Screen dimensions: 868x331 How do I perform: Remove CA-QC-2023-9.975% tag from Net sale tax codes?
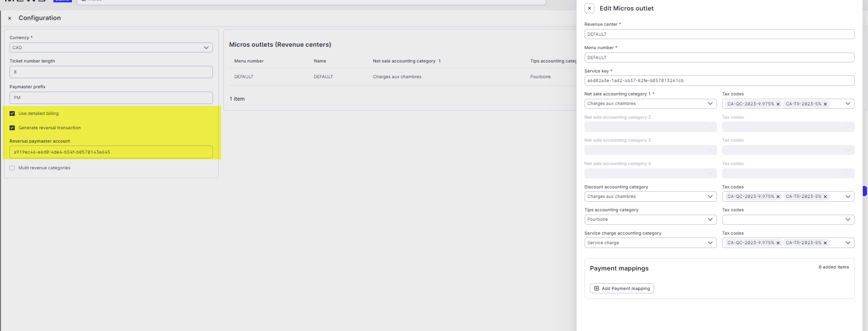tap(778, 104)
